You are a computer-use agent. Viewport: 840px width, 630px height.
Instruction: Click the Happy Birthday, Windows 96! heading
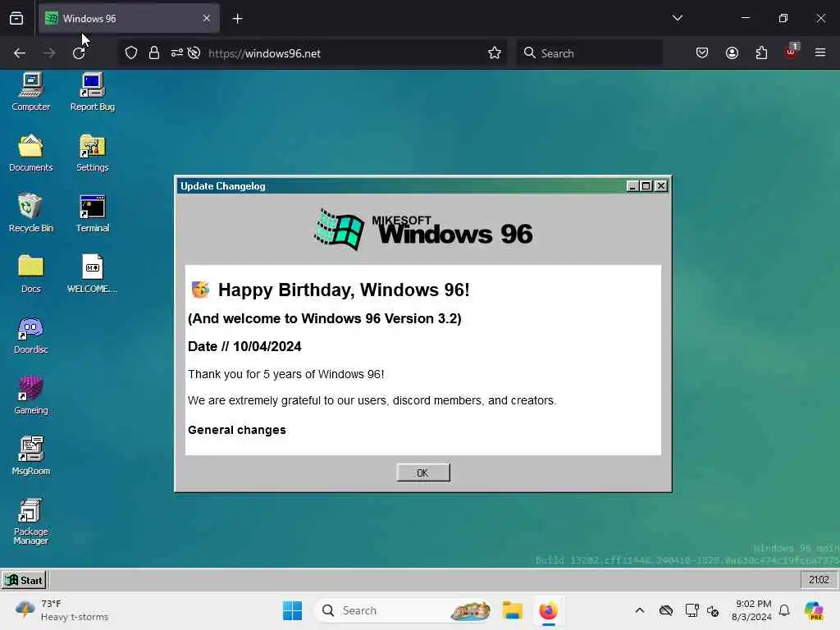344,290
